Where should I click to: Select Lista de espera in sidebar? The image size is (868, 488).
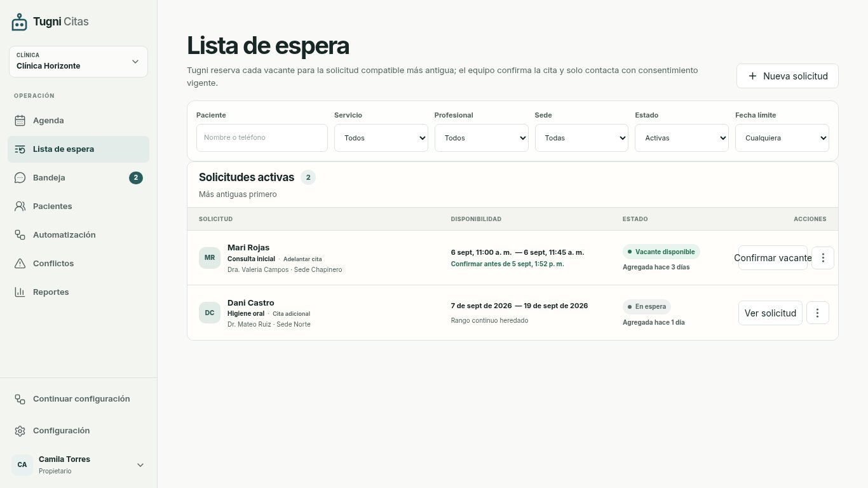point(79,149)
